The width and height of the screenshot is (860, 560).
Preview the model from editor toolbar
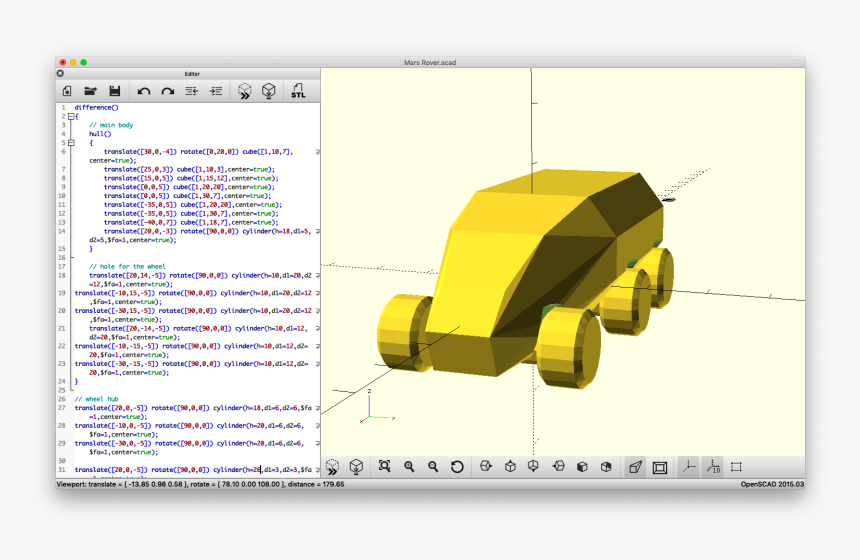point(245,91)
